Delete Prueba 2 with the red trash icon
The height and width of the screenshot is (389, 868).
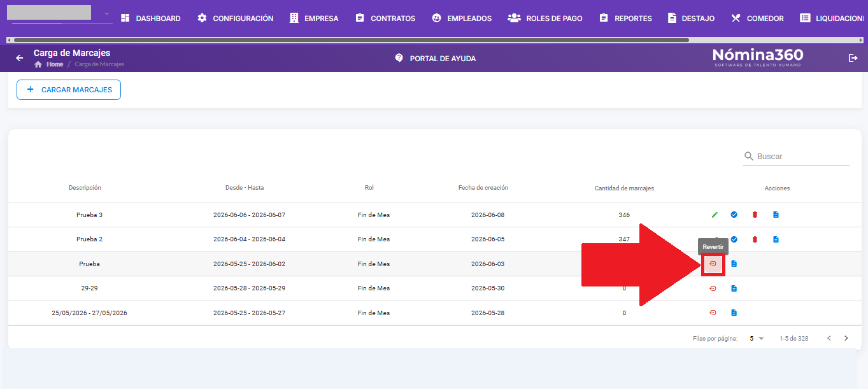pos(755,239)
